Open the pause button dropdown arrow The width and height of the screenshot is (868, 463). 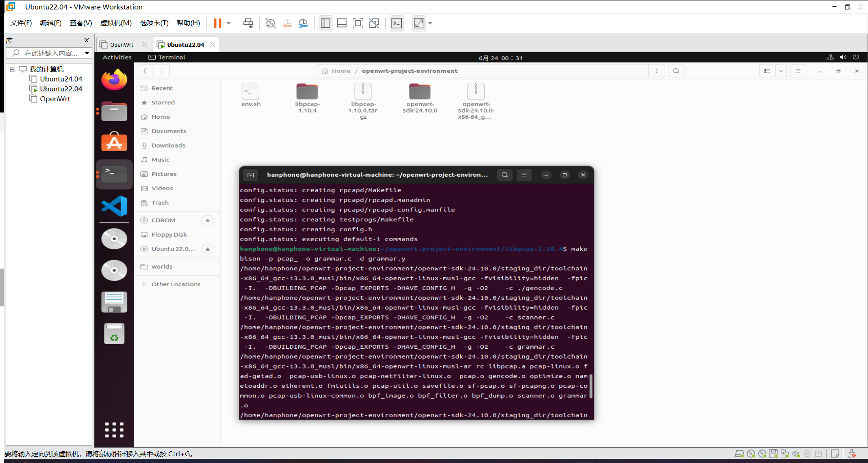point(229,23)
